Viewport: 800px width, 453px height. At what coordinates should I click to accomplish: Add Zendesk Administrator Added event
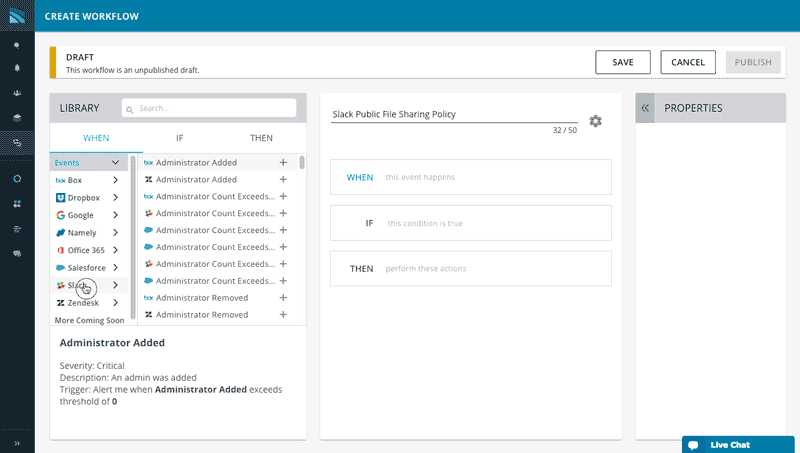[283, 180]
